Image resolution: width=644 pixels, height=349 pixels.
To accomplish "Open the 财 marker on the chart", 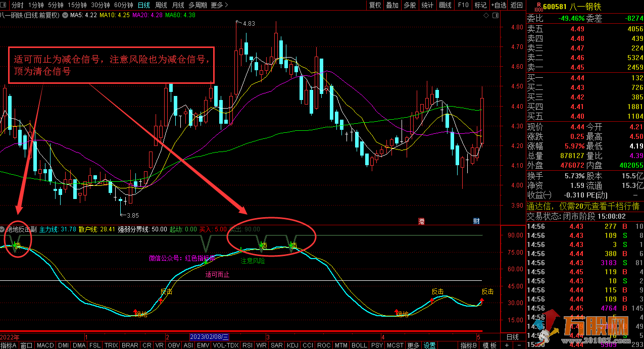I will point(476,221).
